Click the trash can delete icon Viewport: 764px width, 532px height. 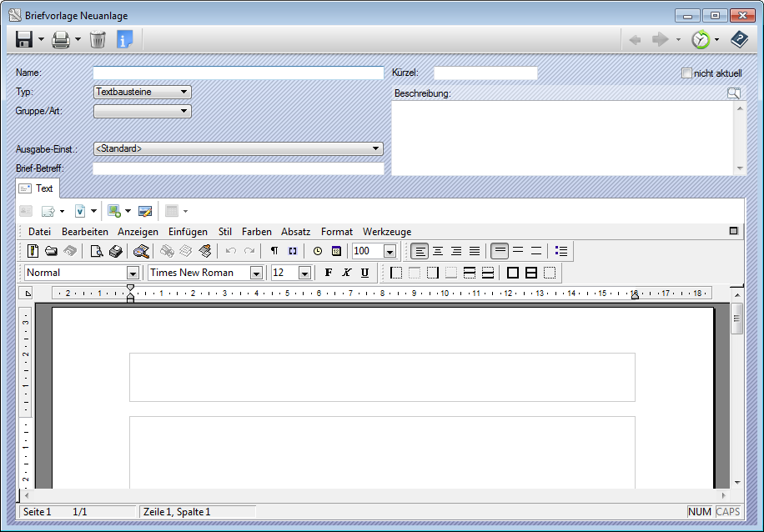[x=98, y=39]
